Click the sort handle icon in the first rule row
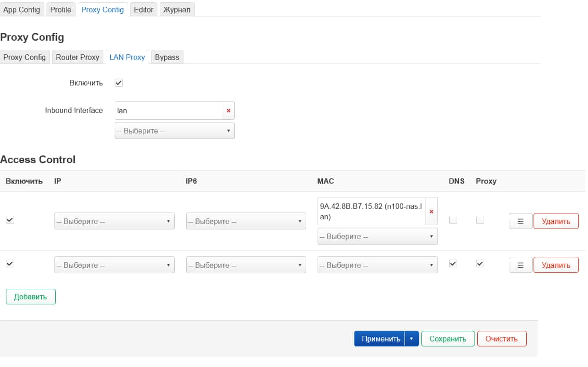 click(520, 221)
